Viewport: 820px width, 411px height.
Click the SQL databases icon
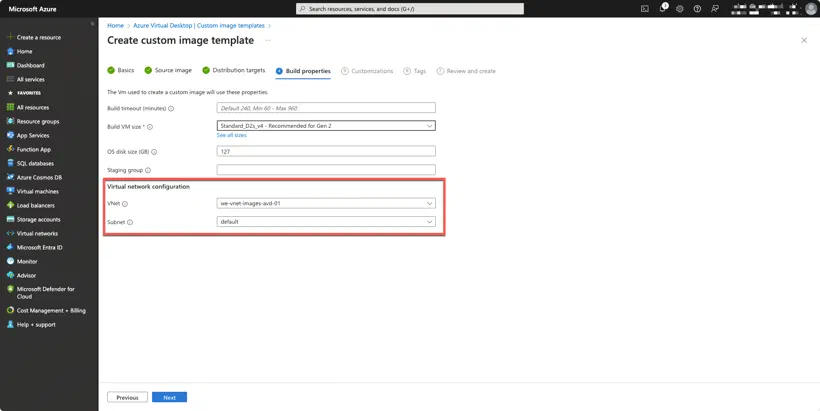10,163
